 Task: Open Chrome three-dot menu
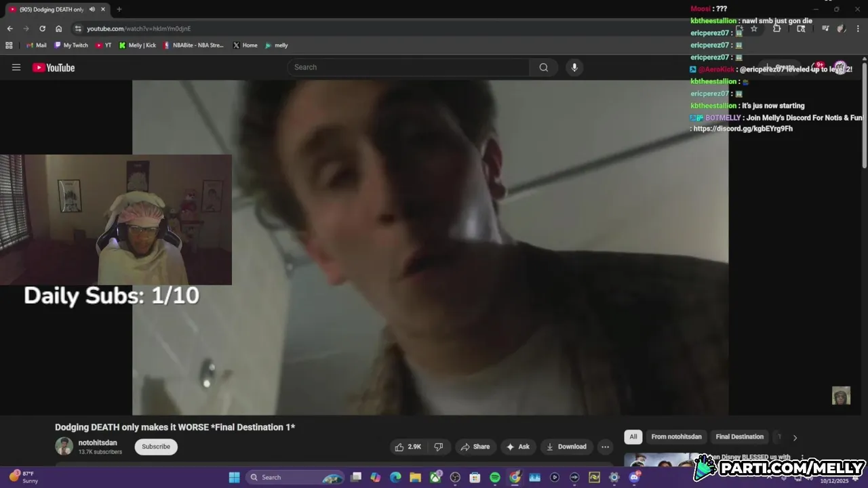(858, 28)
